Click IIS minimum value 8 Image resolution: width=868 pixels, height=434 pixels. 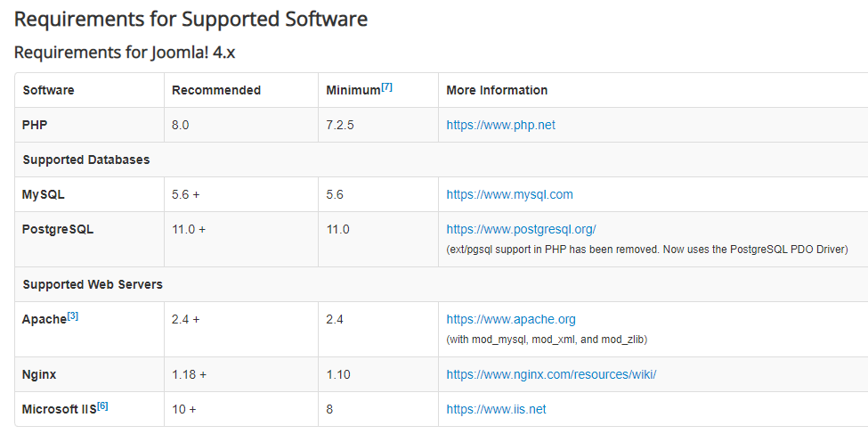329,410
